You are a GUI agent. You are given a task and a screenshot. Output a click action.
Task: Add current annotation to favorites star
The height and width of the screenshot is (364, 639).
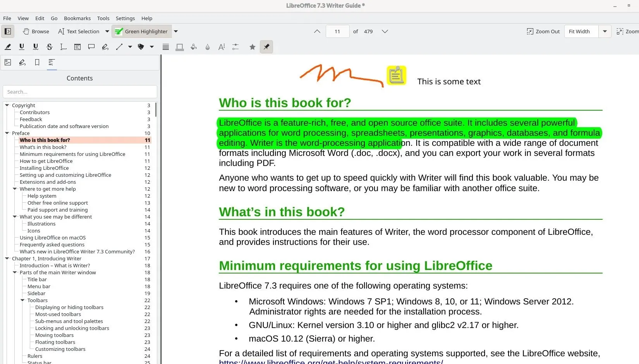[253, 47]
